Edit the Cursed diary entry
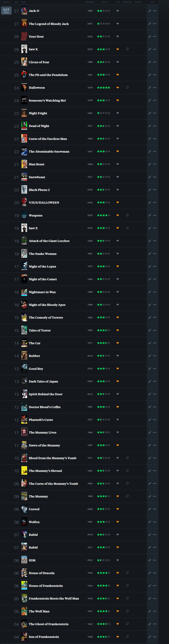Screen dimensions: 169x644 pyautogui.click(x=150, y=509)
